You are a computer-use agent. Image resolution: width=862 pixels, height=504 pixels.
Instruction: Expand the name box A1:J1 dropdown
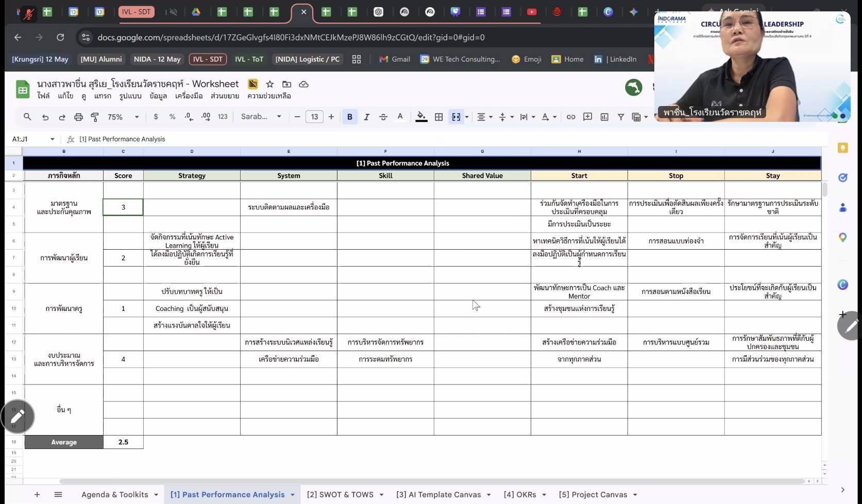coord(52,139)
